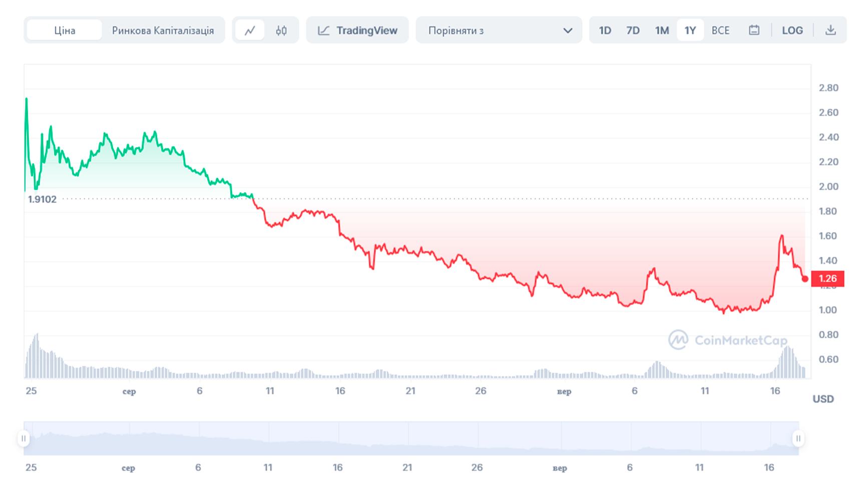
Task: Toggle LOG scale on the chart
Action: click(792, 31)
